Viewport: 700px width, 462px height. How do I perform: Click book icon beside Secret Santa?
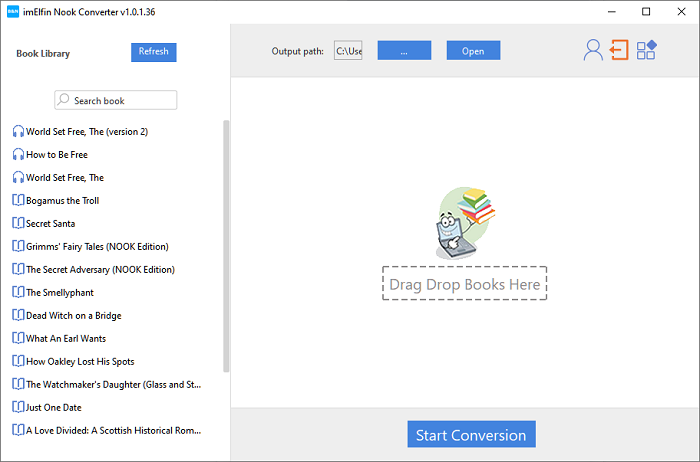click(x=18, y=223)
